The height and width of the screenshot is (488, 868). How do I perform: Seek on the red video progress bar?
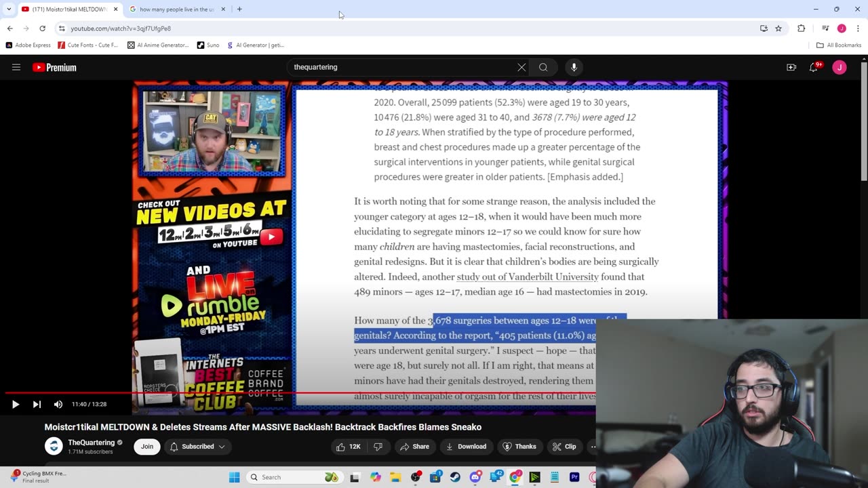[x=300, y=392]
